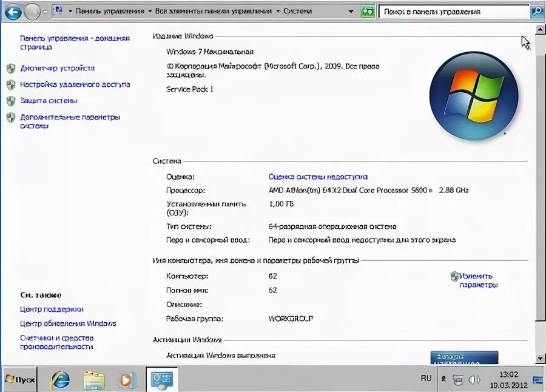Click the clock showing 13:02
The height and width of the screenshot is (392, 546).
click(508, 379)
